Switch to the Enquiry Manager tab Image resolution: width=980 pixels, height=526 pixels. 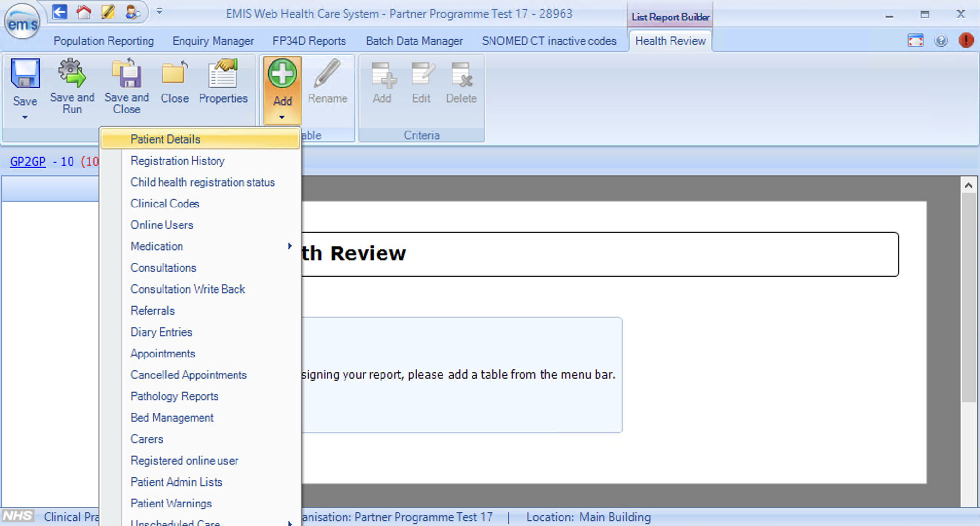point(213,41)
